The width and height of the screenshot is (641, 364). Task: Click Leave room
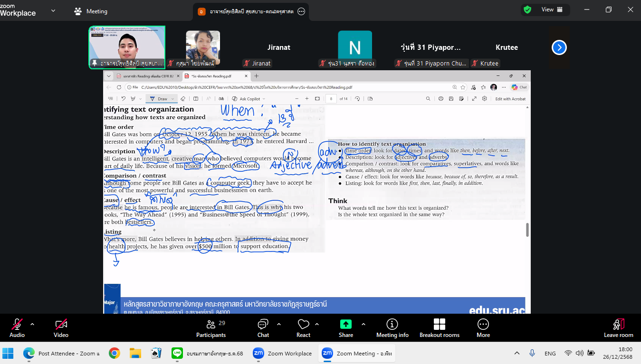click(x=618, y=328)
